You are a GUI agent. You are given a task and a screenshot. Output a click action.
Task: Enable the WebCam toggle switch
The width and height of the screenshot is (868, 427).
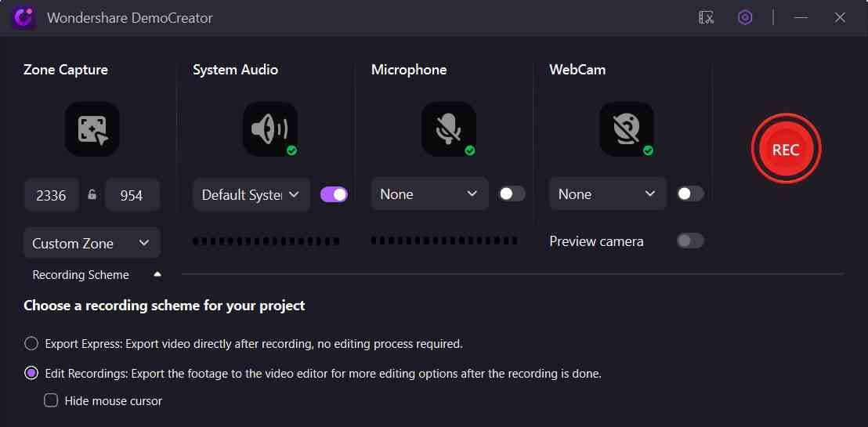[x=690, y=194]
